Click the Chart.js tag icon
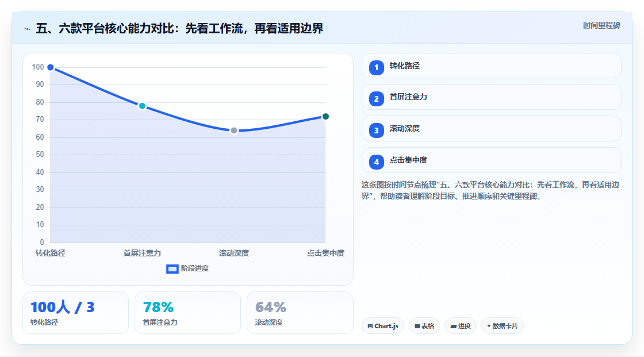 (x=370, y=326)
